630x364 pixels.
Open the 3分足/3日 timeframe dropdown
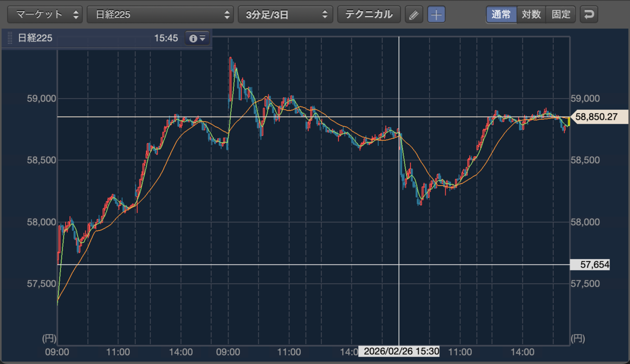[286, 14]
